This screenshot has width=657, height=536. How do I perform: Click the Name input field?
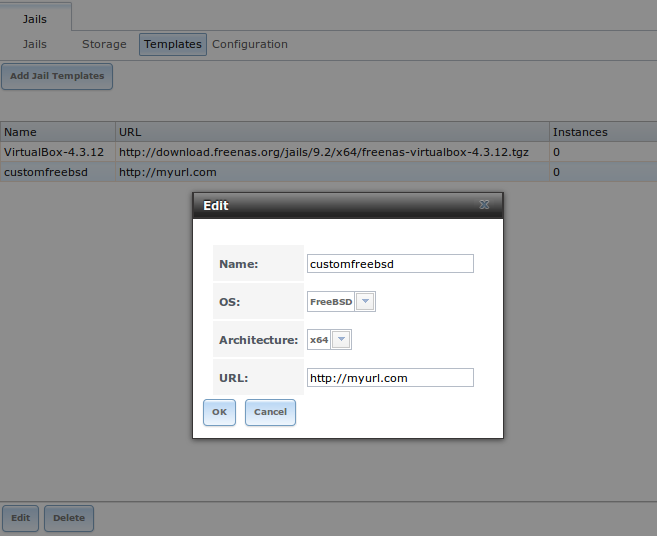(390, 264)
